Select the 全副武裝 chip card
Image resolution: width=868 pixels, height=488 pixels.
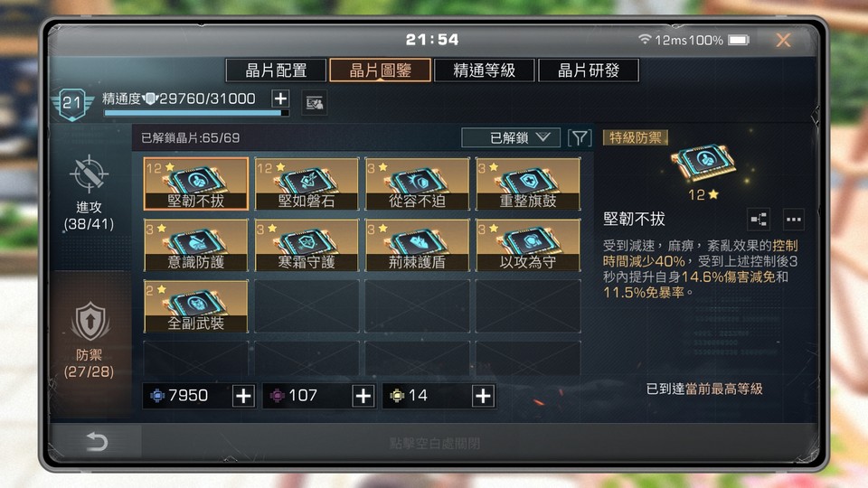coord(196,306)
